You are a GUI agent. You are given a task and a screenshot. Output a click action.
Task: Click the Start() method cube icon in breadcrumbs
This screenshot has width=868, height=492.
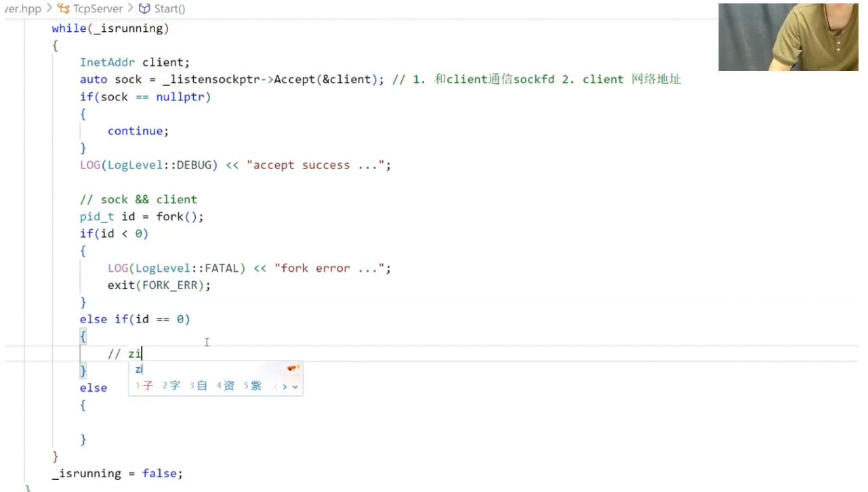coord(144,9)
